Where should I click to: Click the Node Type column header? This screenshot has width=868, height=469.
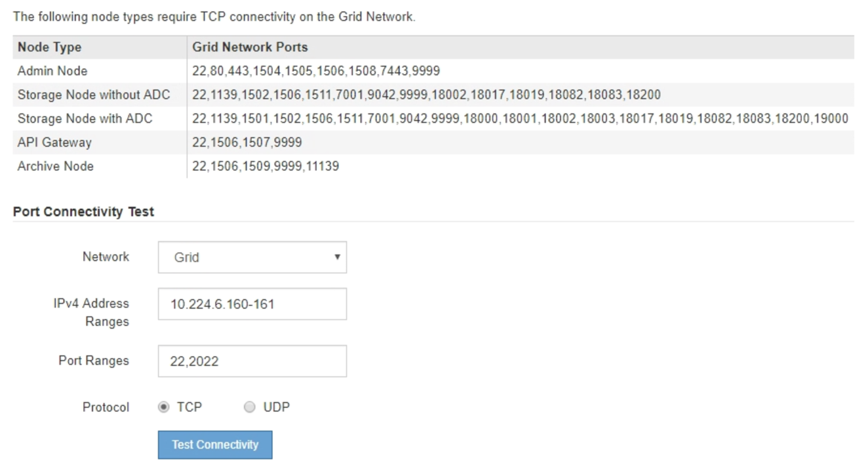pos(49,47)
